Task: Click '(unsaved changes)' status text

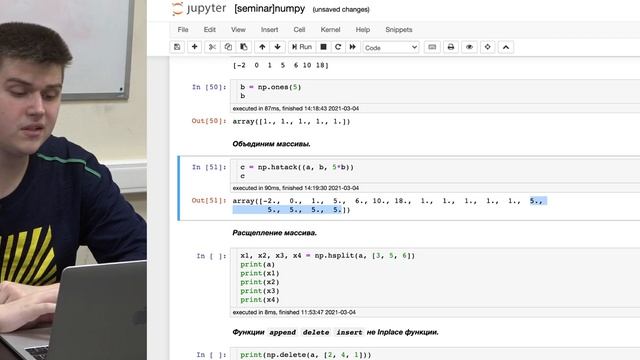Action: (341, 9)
